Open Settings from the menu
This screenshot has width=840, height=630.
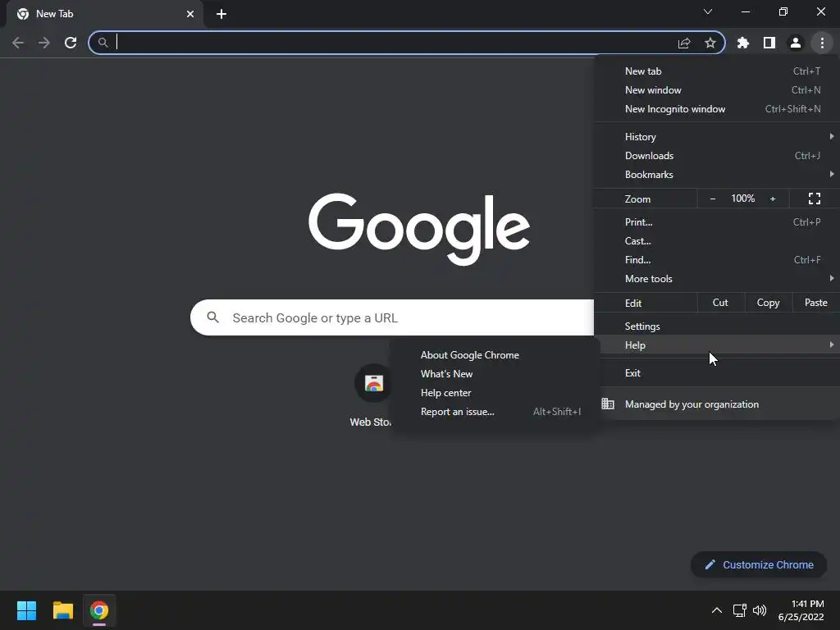point(717,326)
